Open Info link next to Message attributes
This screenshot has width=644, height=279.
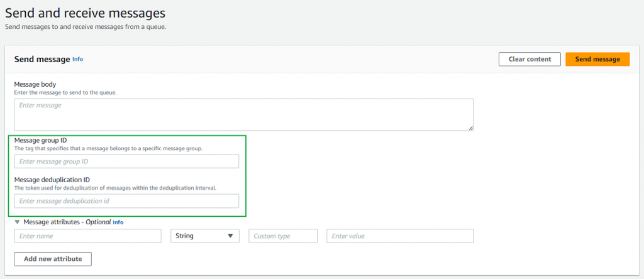click(118, 222)
